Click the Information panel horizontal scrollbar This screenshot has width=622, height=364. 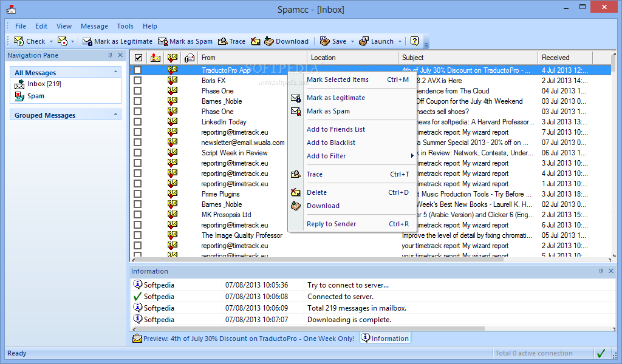tap(310, 328)
